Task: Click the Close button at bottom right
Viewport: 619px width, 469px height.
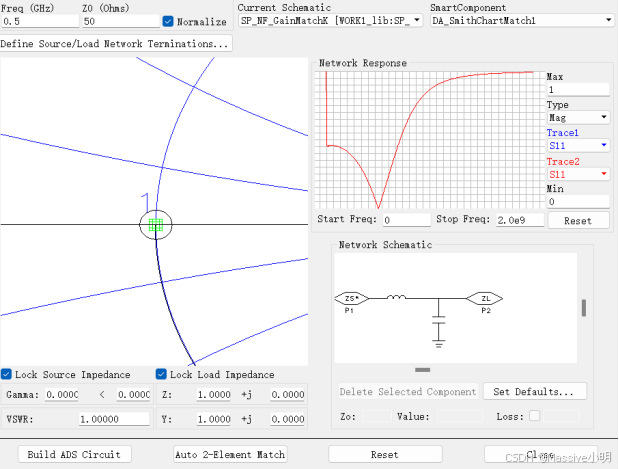Action: pyautogui.click(x=541, y=454)
